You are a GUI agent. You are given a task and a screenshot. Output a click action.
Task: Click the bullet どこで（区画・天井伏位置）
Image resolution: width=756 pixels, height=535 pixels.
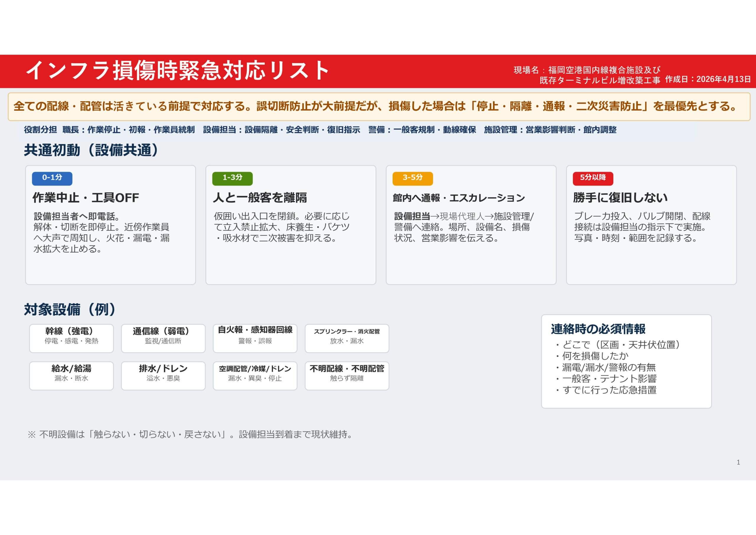618,345
